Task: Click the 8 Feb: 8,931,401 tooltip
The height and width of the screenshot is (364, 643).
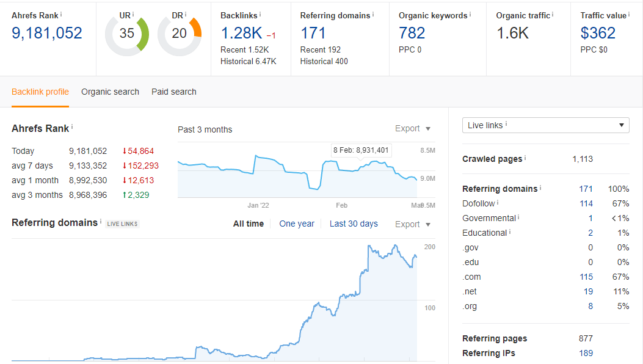Action: (x=361, y=150)
